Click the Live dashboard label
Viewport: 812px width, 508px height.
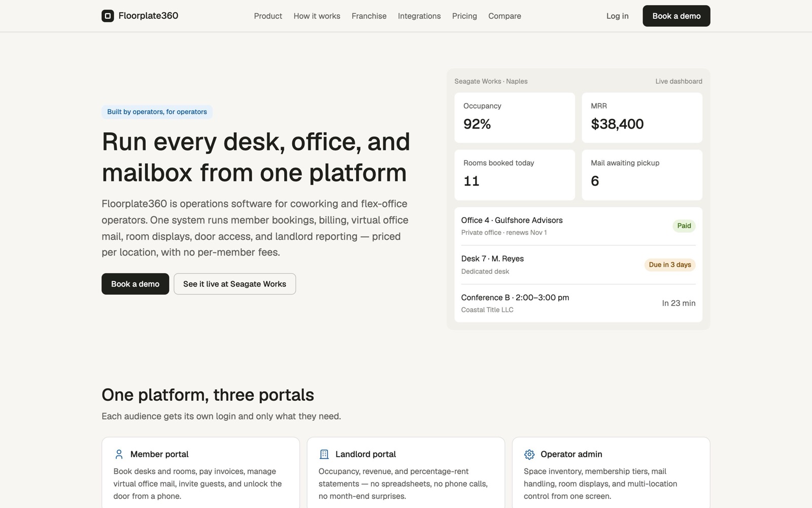(679, 81)
